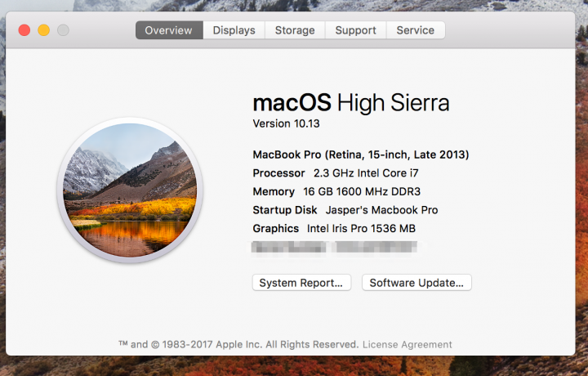Switch to the Overview tab
The height and width of the screenshot is (376, 588).
coord(169,30)
